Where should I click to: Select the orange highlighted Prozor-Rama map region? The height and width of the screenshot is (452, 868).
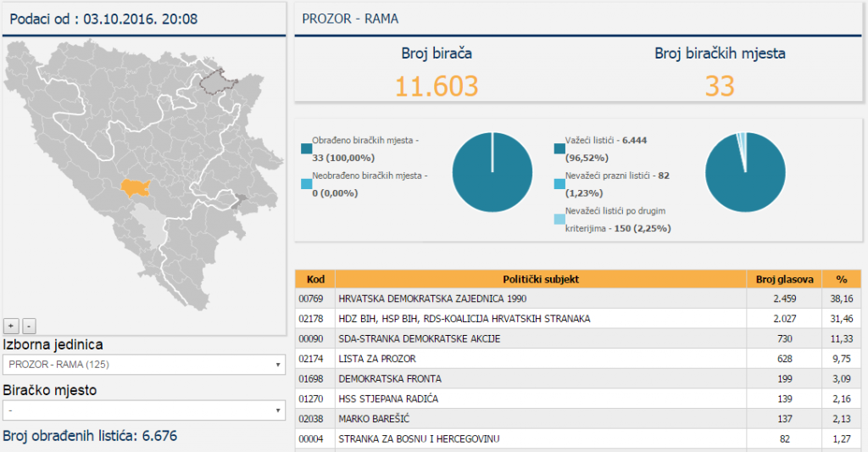point(135,188)
